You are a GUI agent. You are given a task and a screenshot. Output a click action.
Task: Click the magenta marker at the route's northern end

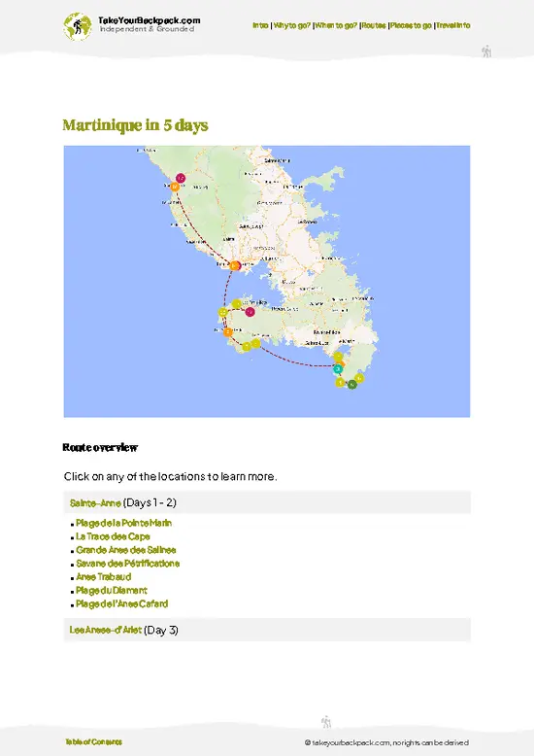(x=181, y=179)
